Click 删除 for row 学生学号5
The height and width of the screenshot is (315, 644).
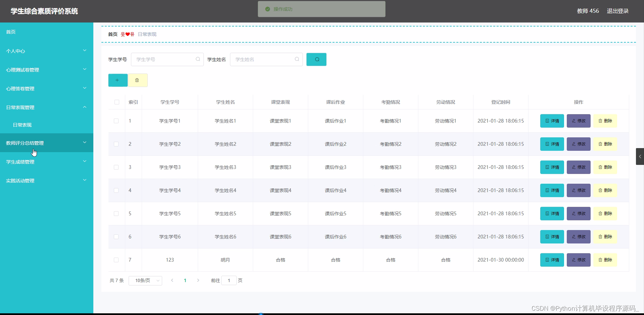tap(605, 214)
